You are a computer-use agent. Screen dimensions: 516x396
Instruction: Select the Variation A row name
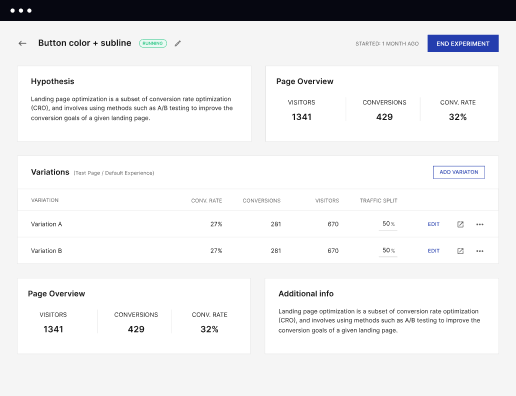click(x=46, y=224)
